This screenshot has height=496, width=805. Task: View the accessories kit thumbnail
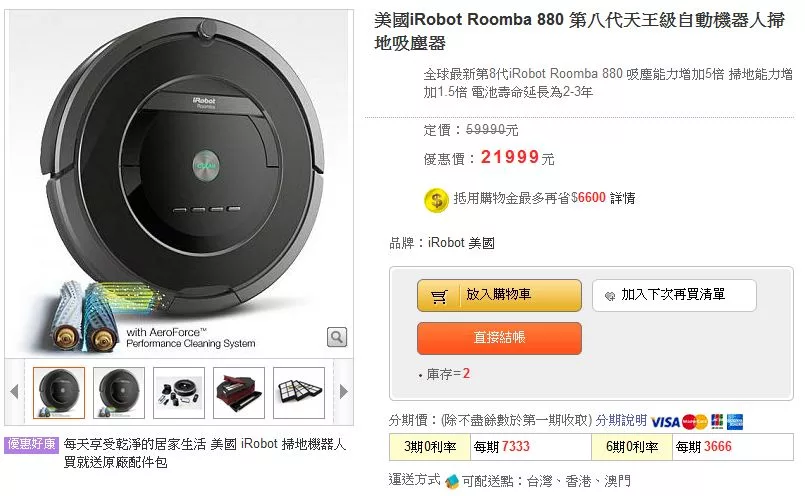179,392
